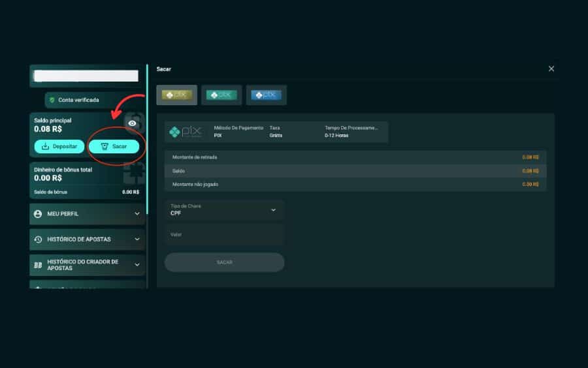Expand Histórico do Criador de Apostas chevron
The height and width of the screenshot is (368, 588).
(137, 265)
